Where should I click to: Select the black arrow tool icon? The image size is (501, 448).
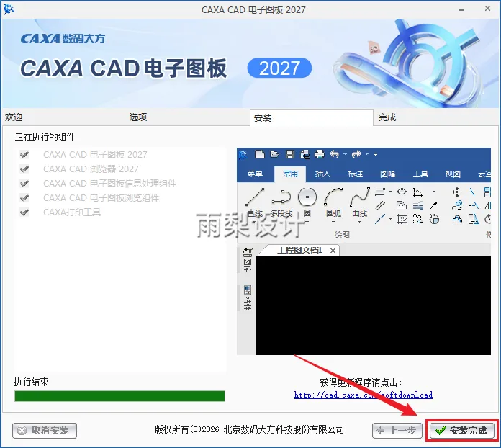point(434,205)
